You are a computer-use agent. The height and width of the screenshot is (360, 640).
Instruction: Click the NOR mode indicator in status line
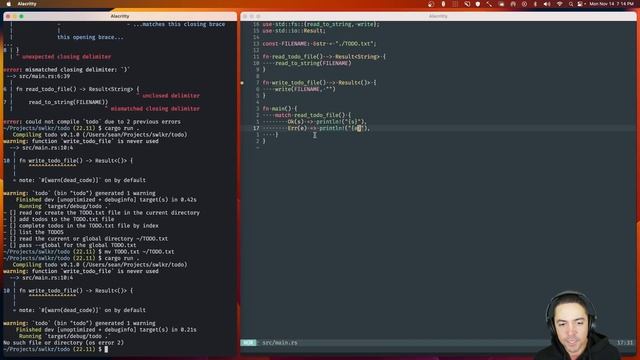point(248,343)
